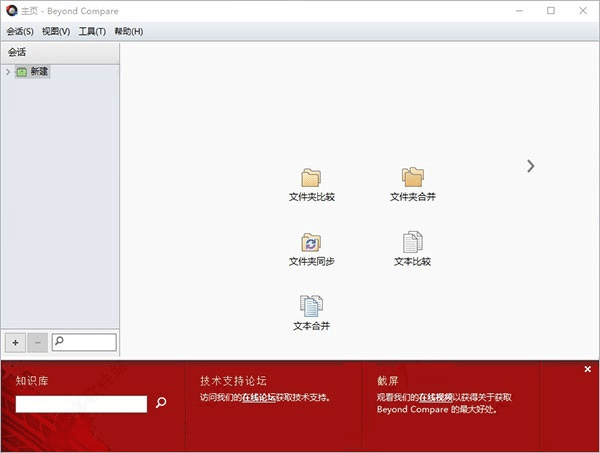Click the Beyond Compare app logo in title bar
This screenshot has height=453, width=600.
(x=12, y=11)
